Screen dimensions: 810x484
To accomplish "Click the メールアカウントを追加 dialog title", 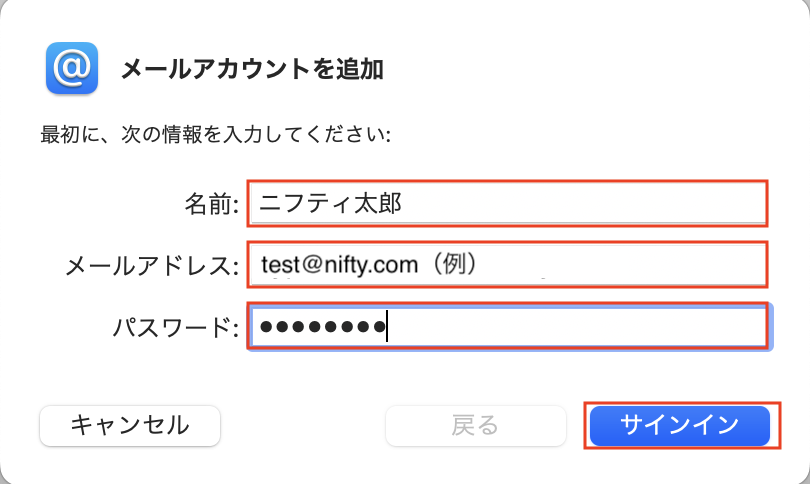I will coord(252,69).
